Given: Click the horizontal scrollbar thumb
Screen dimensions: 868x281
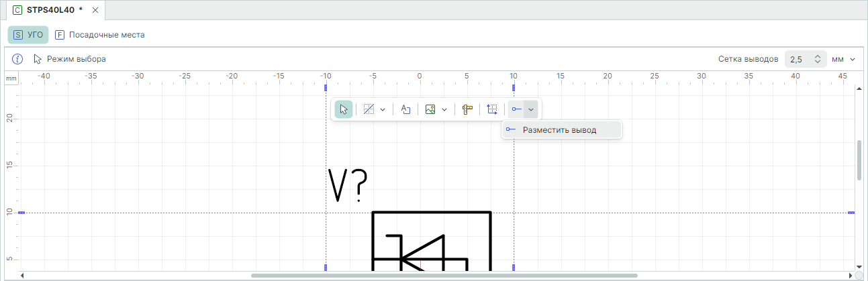Looking at the screenshot, I should coord(443,275).
